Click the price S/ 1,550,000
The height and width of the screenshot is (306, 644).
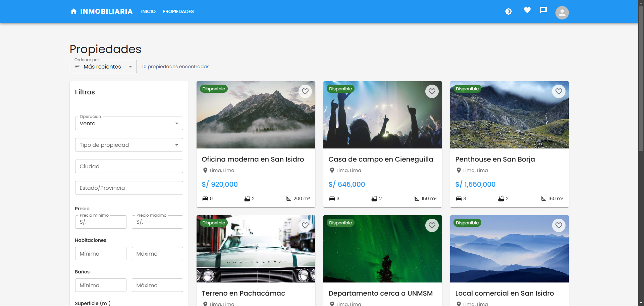(475, 184)
